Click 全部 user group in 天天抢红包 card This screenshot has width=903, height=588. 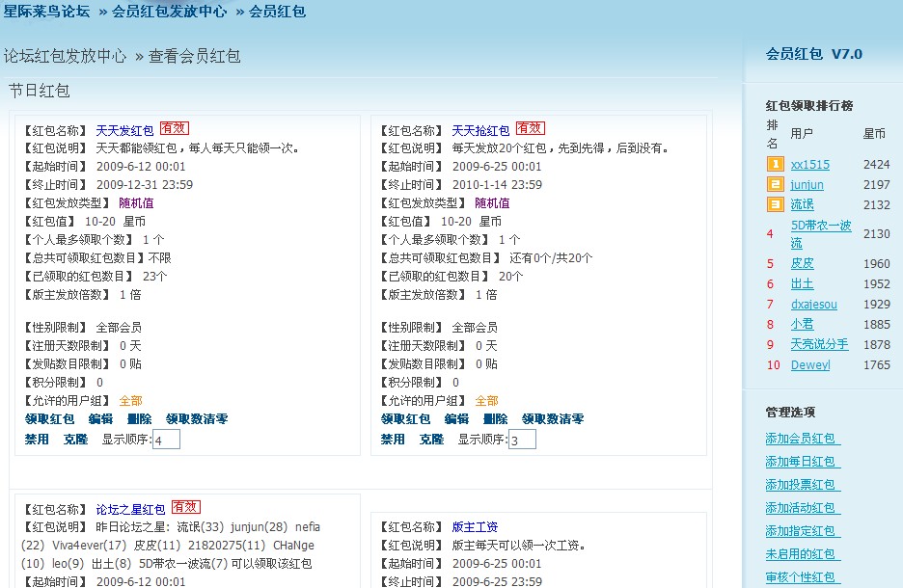point(486,400)
